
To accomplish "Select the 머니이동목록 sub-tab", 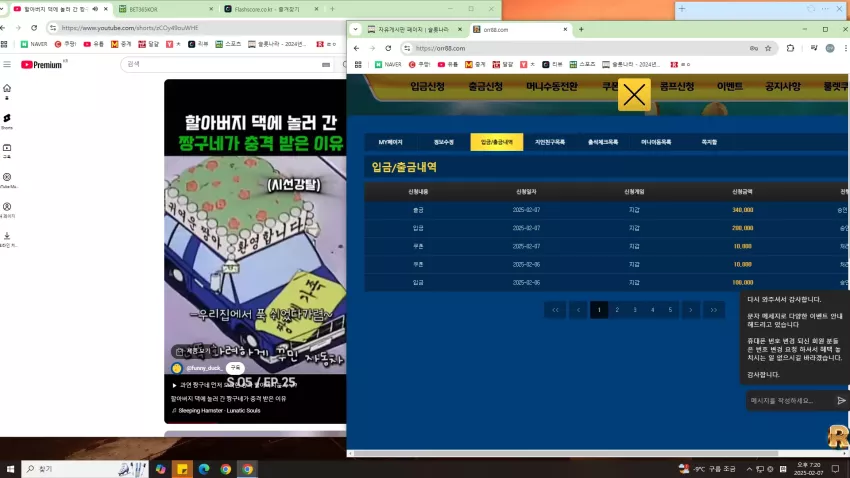I will (x=656, y=142).
